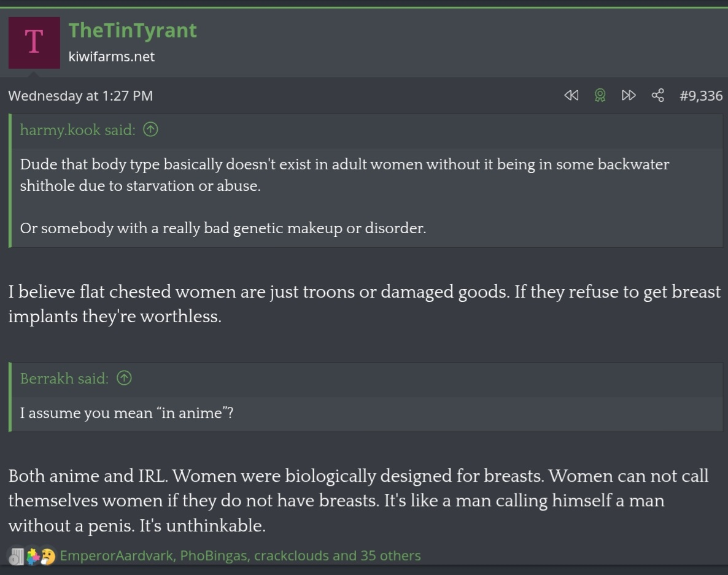Click the thinking face reaction emoji

(x=48, y=556)
